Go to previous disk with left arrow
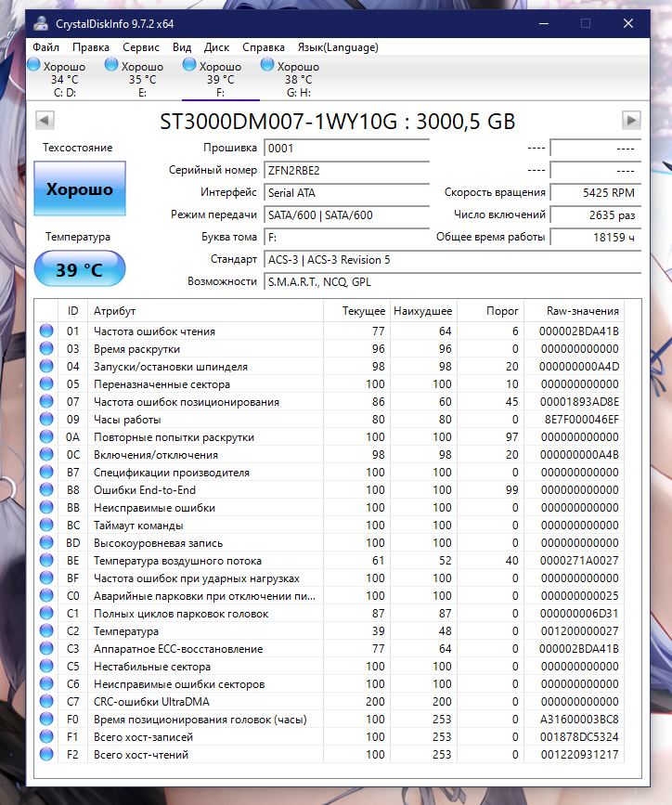 [45, 121]
